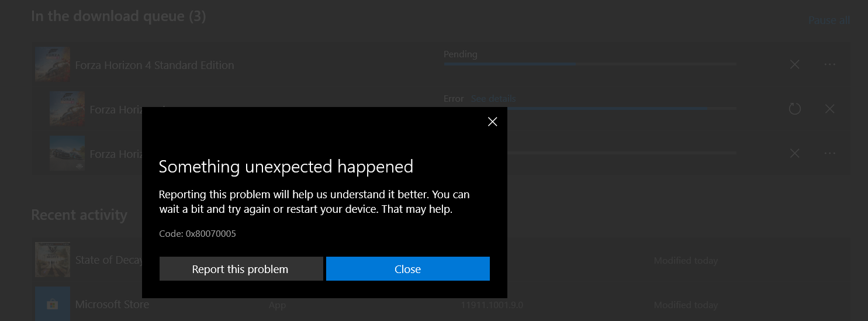Click the Pause all link
The image size is (868, 321).
829,20
